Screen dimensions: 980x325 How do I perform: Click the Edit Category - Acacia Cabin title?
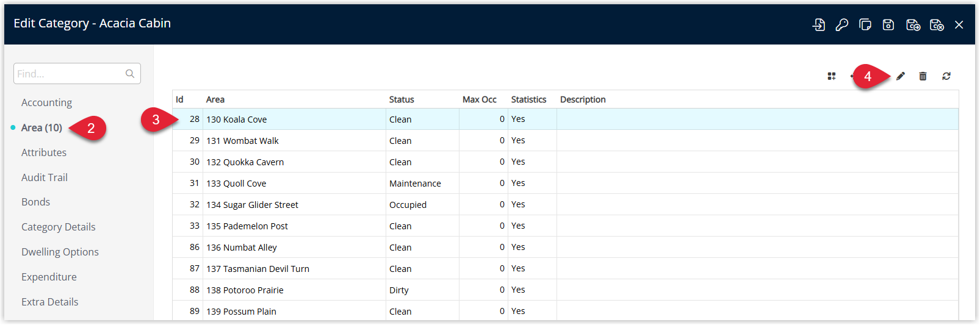[92, 23]
